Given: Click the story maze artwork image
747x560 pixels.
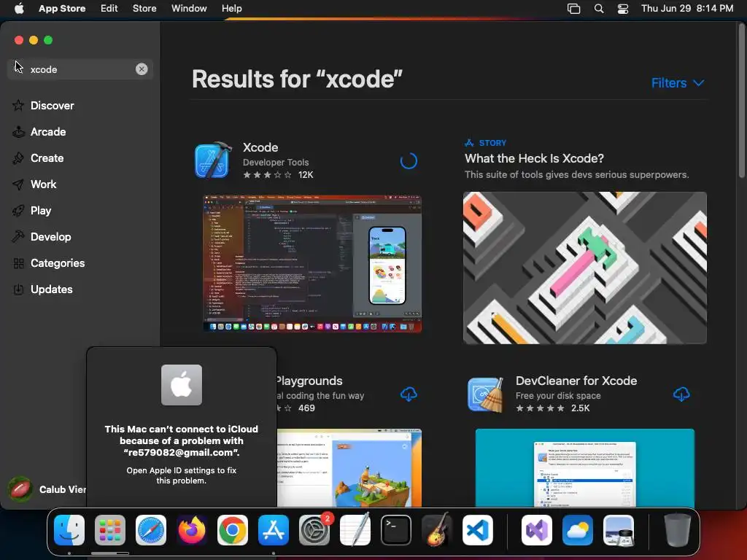Looking at the screenshot, I should (584, 268).
